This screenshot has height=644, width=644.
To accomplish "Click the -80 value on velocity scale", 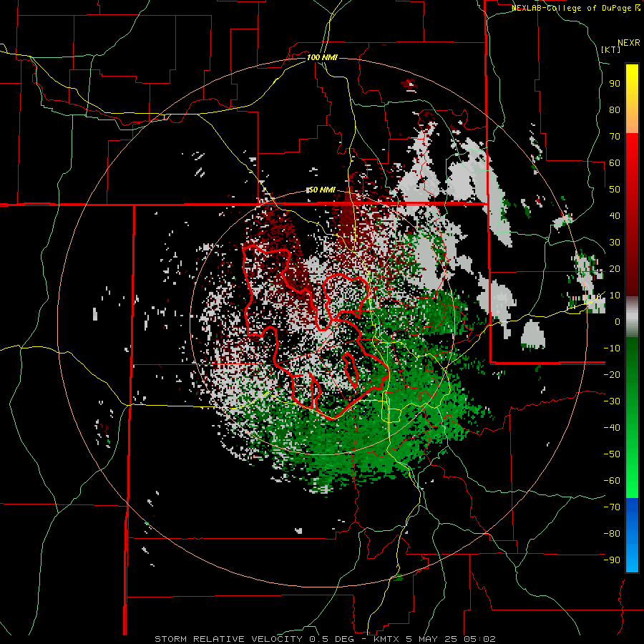I will coord(612,534).
